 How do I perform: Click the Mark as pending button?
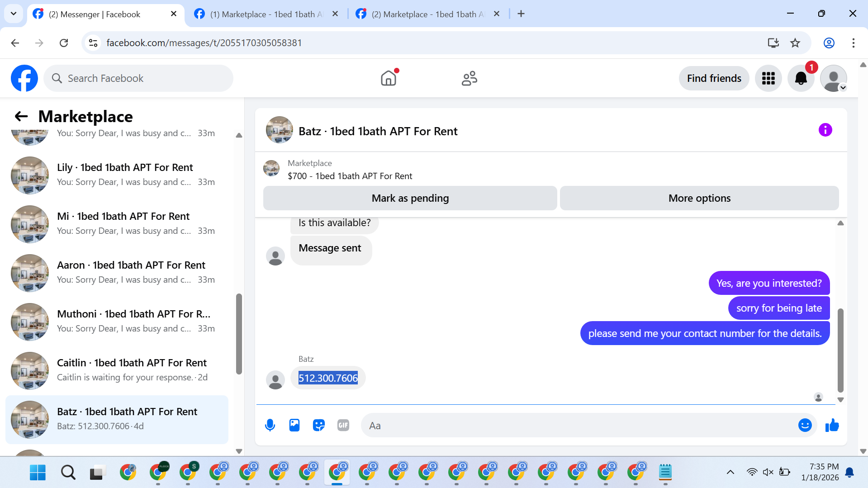coord(410,198)
